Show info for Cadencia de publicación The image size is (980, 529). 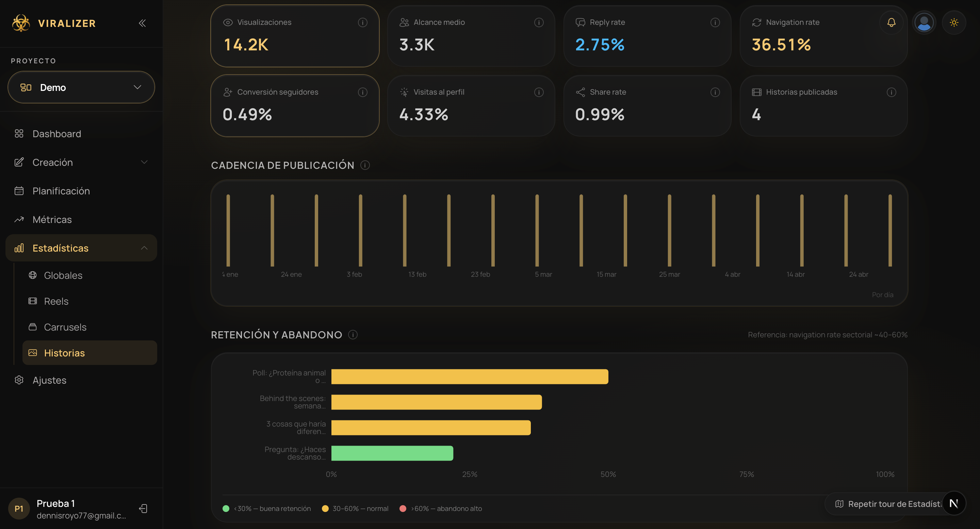click(365, 165)
